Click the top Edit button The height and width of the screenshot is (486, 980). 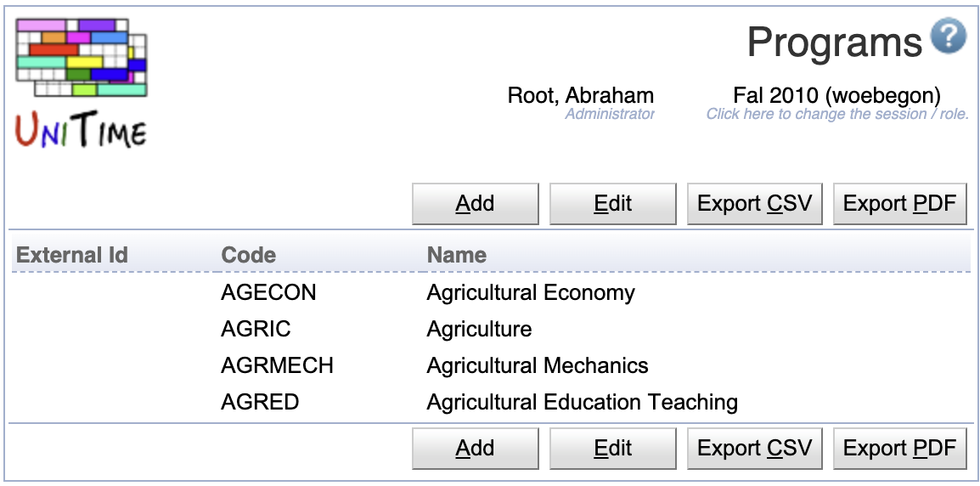(x=612, y=204)
